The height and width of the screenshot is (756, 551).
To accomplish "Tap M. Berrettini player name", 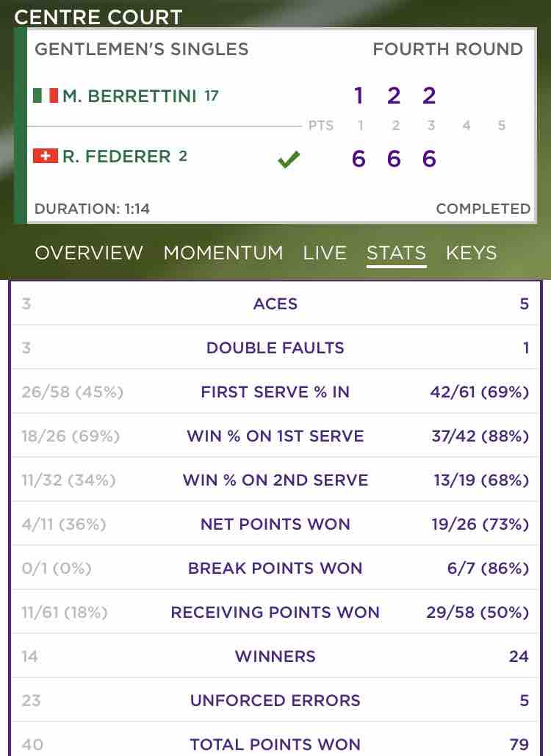I will (x=129, y=96).
